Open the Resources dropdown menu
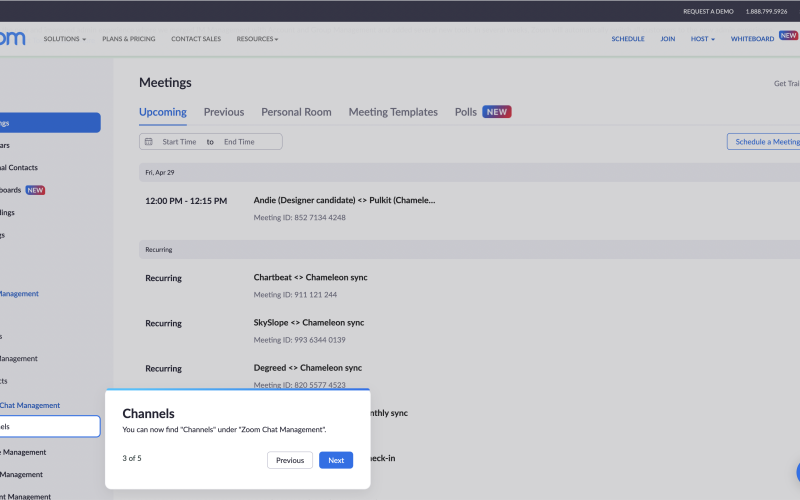 [257, 39]
